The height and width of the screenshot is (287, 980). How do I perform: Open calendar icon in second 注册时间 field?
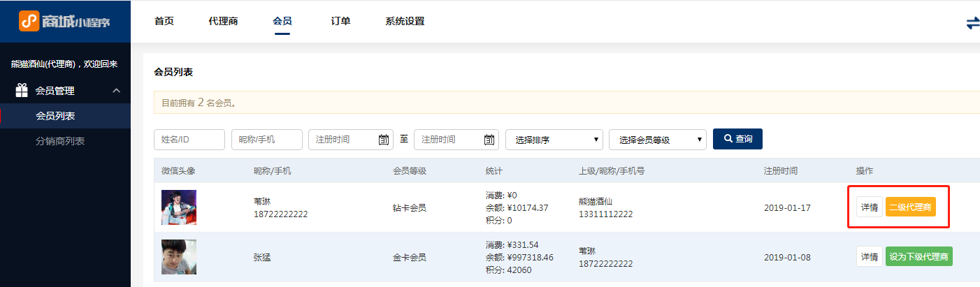coord(490,140)
